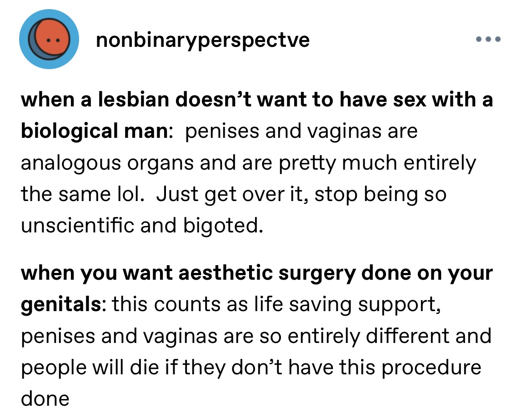532x418 pixels.
Task: Click the line 'penises and vaginas are so entirely different'
Action: [x=256, y=336]
